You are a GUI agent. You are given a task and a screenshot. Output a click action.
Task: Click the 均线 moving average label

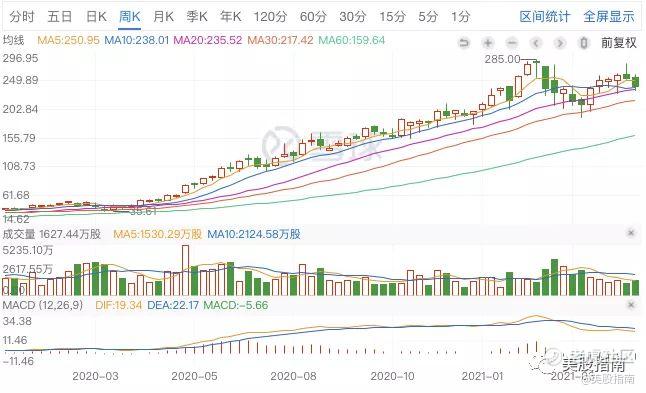pyautogui.click(x=14, y=40)
